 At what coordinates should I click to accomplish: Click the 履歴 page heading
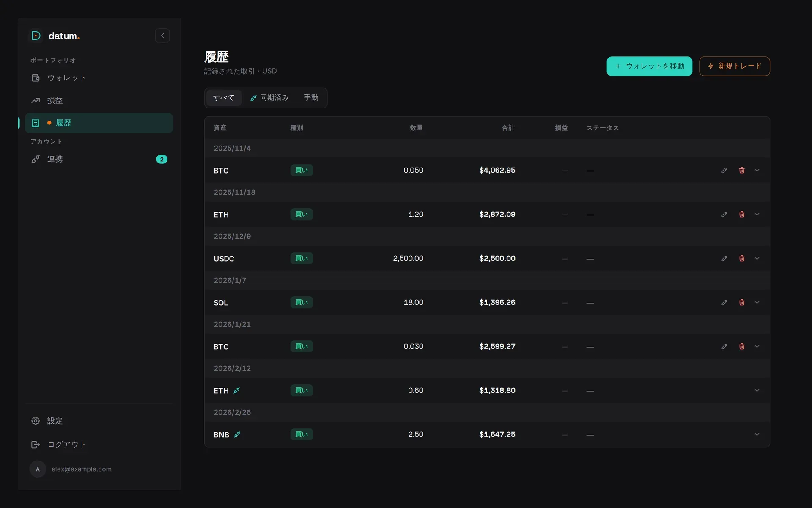[217, 57]
